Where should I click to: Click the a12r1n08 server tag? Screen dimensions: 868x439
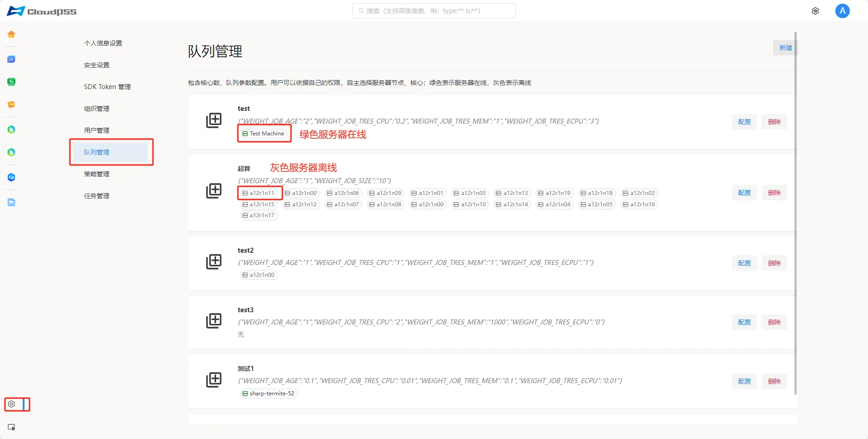(385, 205)
